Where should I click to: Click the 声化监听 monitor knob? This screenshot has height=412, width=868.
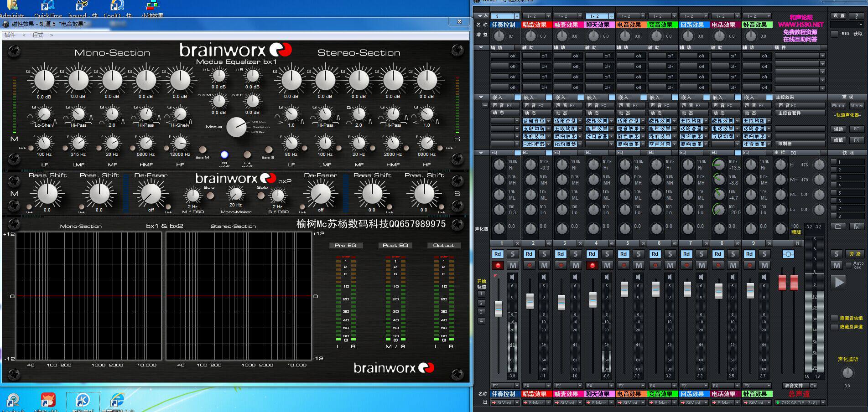847,373
